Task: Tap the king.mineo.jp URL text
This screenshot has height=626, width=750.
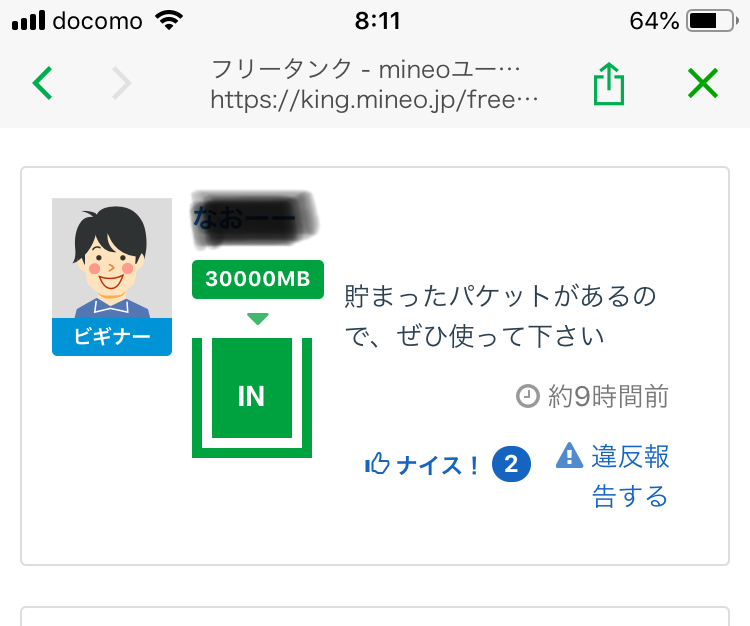Action: tap(375, 100)
